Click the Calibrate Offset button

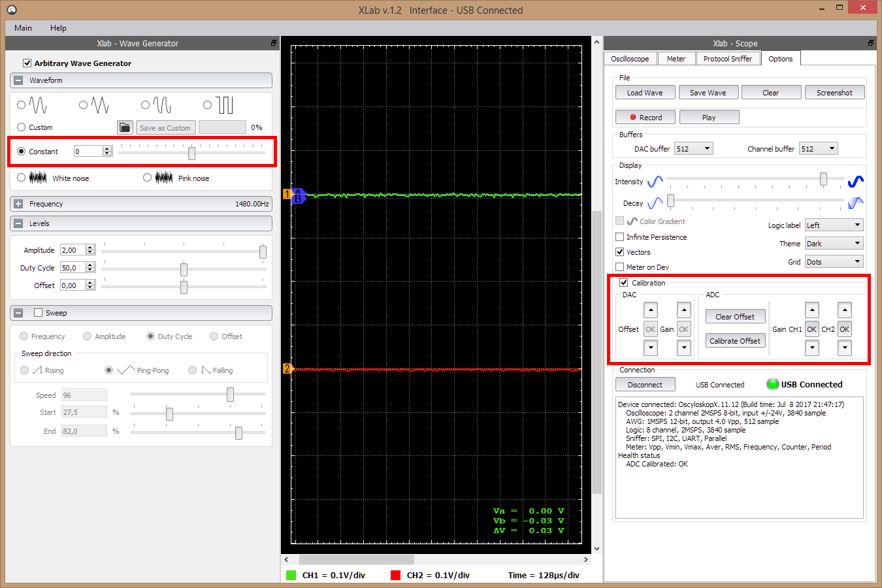(x=735, y=340)
